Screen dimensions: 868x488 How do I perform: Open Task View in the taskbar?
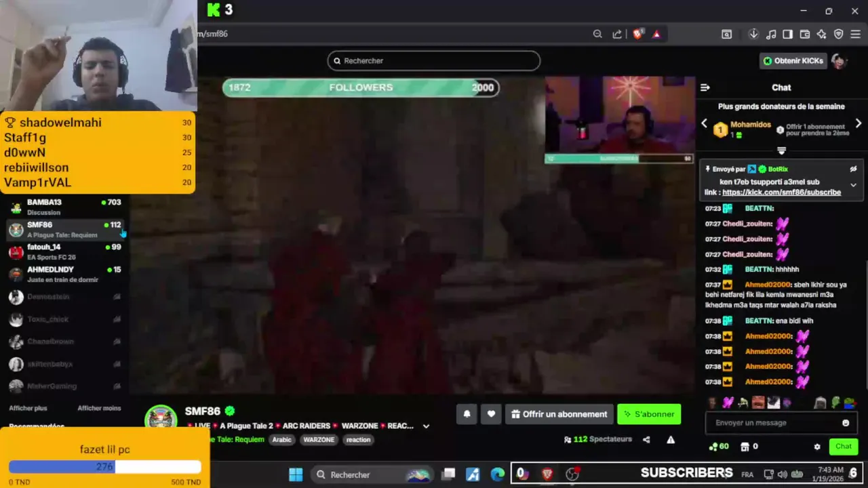448,474
